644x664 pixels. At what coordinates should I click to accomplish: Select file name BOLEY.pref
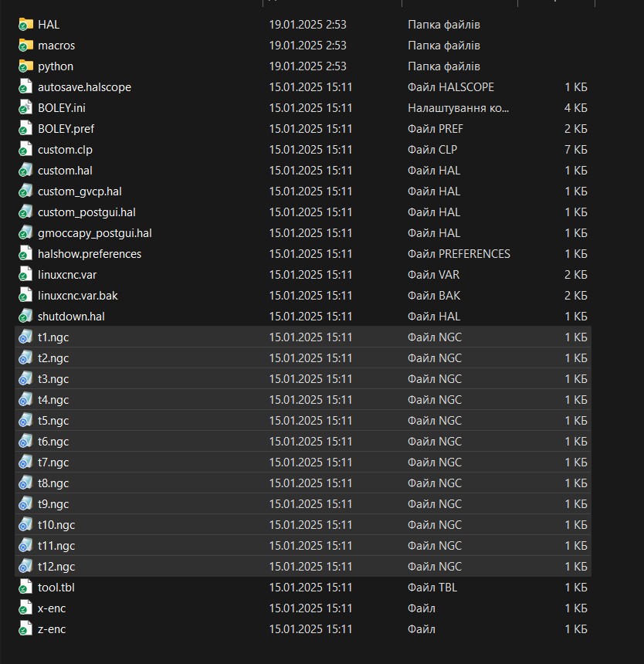[x=66, y=129]
